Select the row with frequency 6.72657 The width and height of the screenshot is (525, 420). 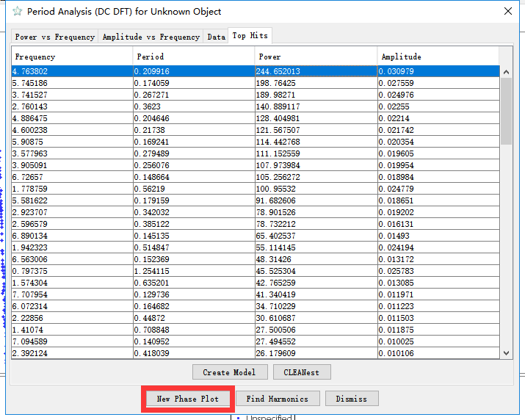256,177
